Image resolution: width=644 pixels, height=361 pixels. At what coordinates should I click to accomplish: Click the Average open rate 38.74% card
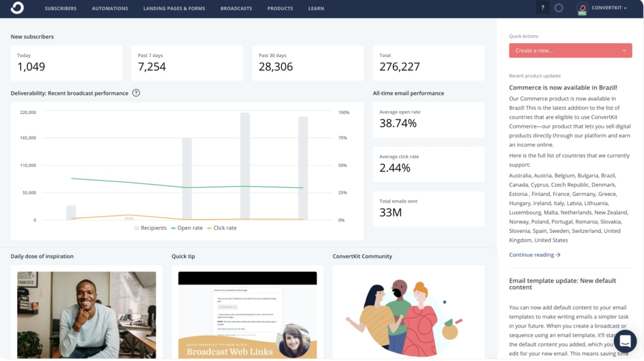click(429, 120)
